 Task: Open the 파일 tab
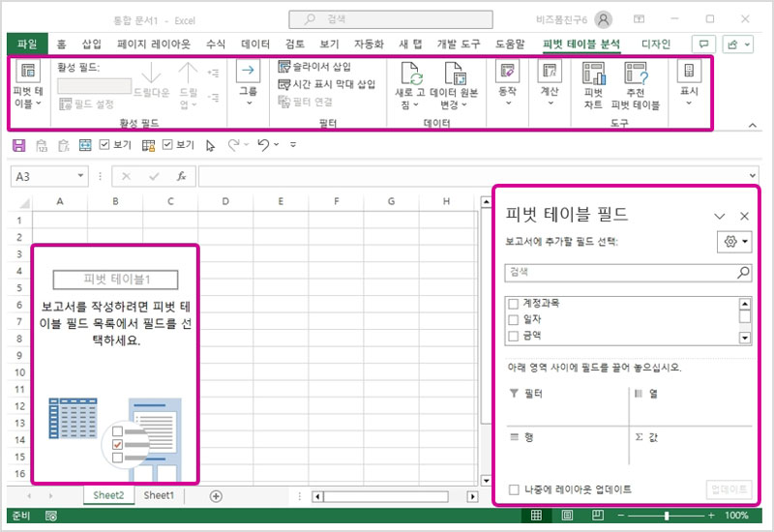27,44
